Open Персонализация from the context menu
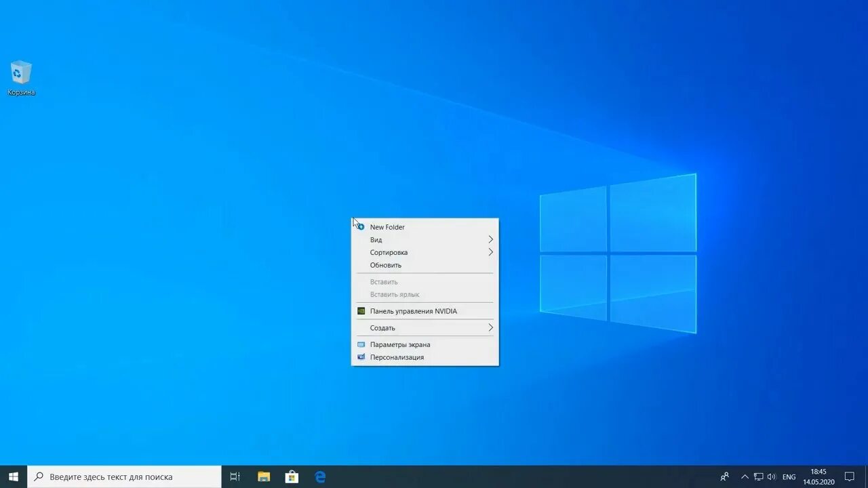This screenshot has width=868, height=488. coord(425,357)
